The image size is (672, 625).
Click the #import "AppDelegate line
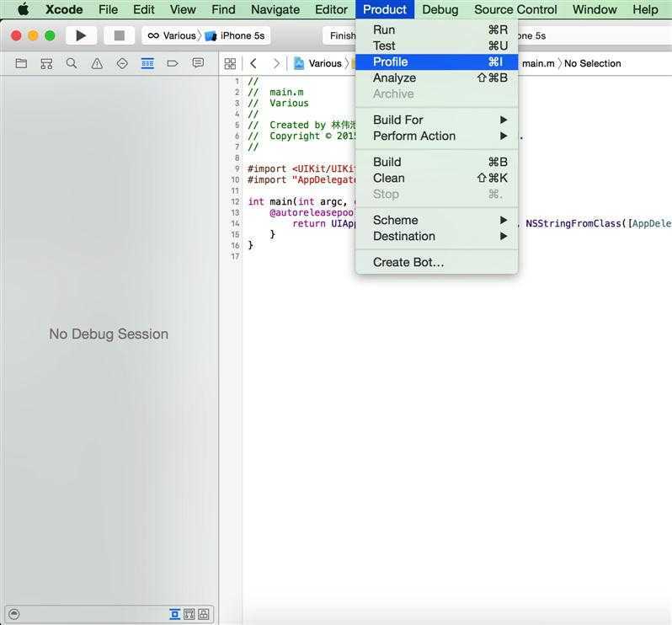[x=301, y=179]
